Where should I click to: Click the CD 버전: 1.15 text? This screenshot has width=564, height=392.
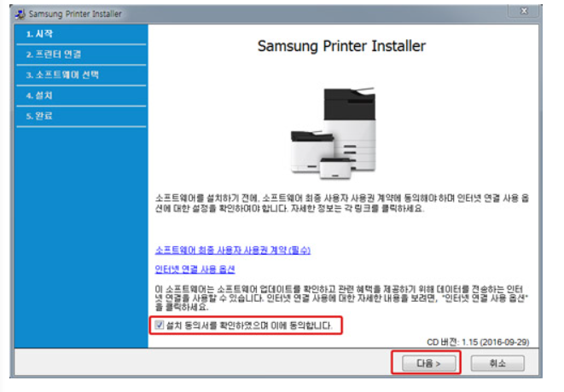(x=478, y=342)
